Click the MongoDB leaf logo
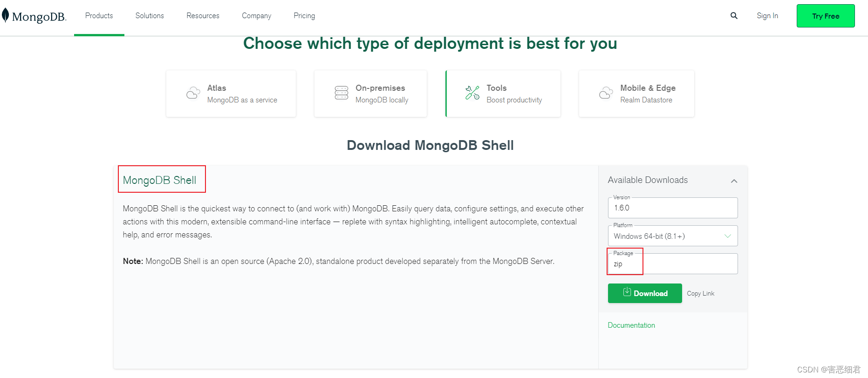The height and width of the screenshot is (378, 868). (5, 15)
